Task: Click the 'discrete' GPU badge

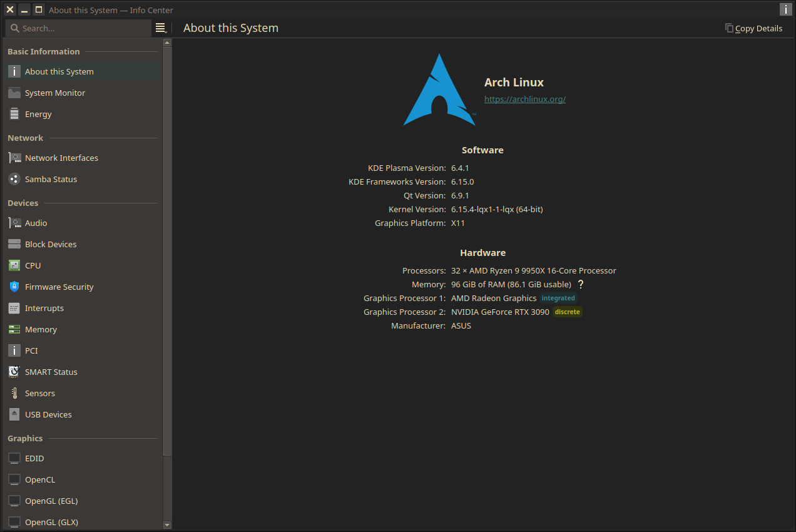Action: (568, 312)
